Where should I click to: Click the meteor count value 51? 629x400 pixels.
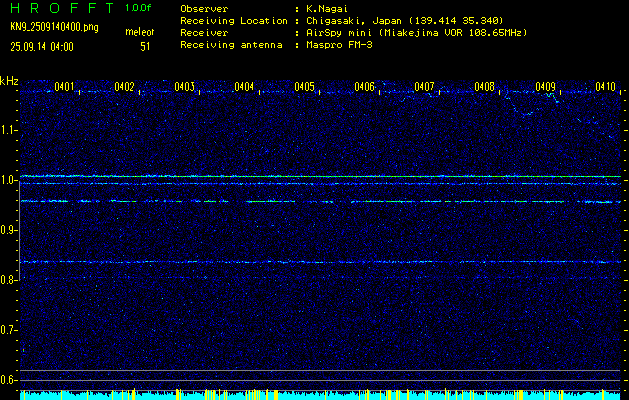[x=145, y=47]
